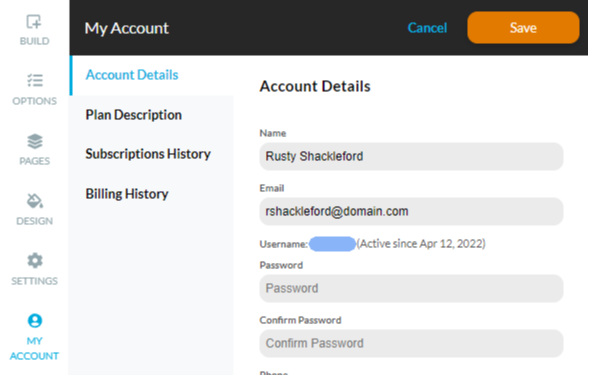Select the 'Email' field label
The width and height of the screenshot is (589, 375).
[x=272, y=188]
